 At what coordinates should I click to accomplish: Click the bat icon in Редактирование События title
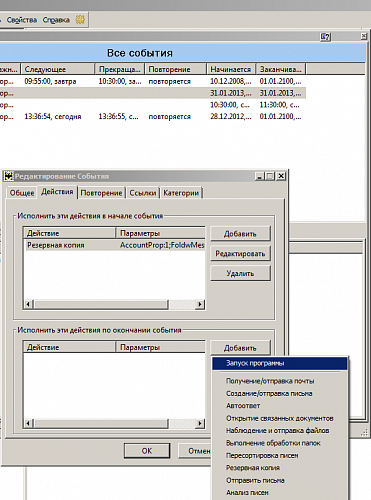(9, 176)
